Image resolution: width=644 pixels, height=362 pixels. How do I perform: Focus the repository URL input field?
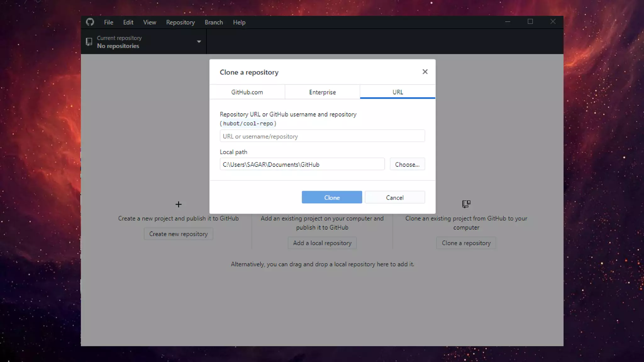tap(322, 136)
